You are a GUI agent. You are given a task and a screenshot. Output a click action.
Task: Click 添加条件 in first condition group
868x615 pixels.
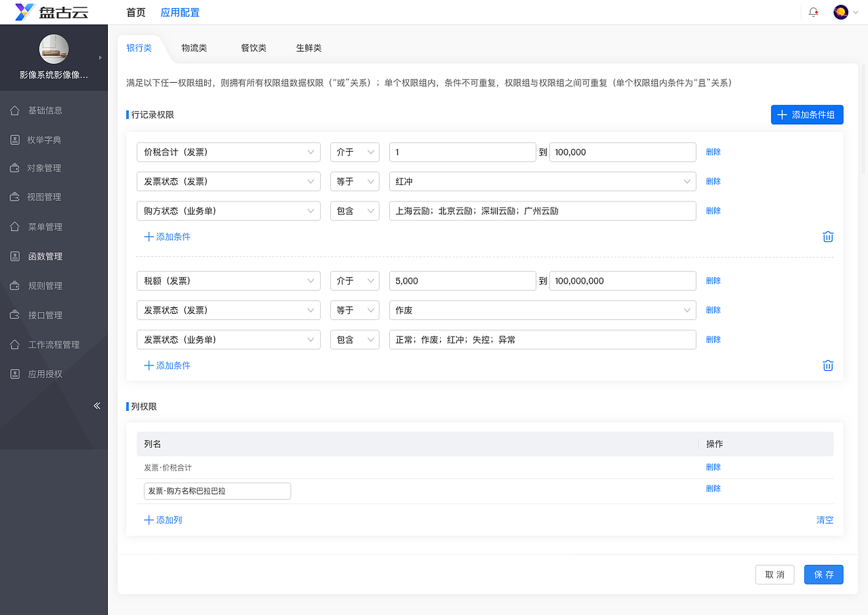pos(167,237)
